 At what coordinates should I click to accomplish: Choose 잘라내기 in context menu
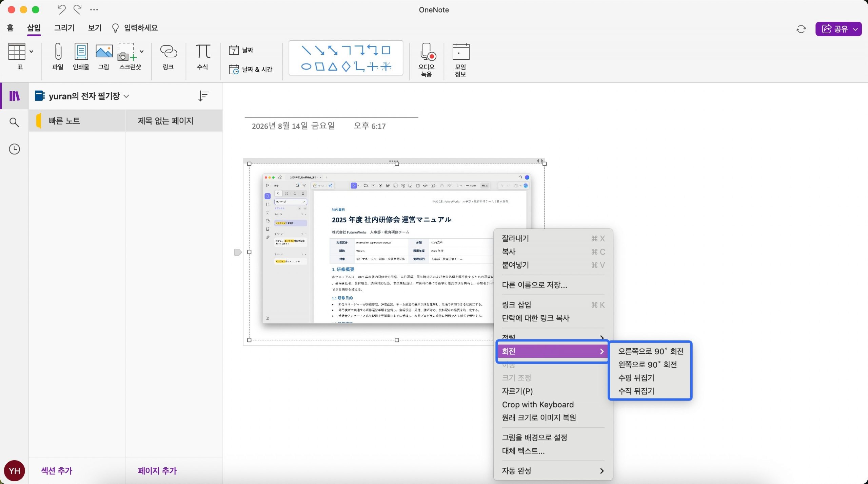pos(553,238)
